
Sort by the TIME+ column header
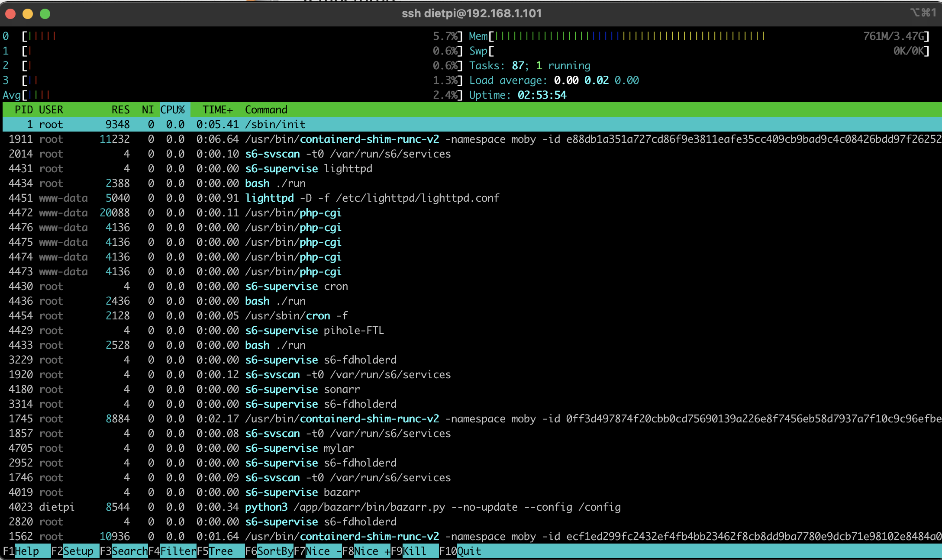click(218, 109)
